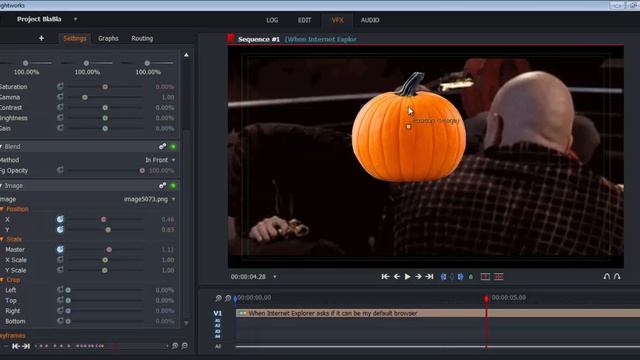Viewport: 640px width, 360px height.
Task: Select the V1 track label
Action: click(218, 313)
